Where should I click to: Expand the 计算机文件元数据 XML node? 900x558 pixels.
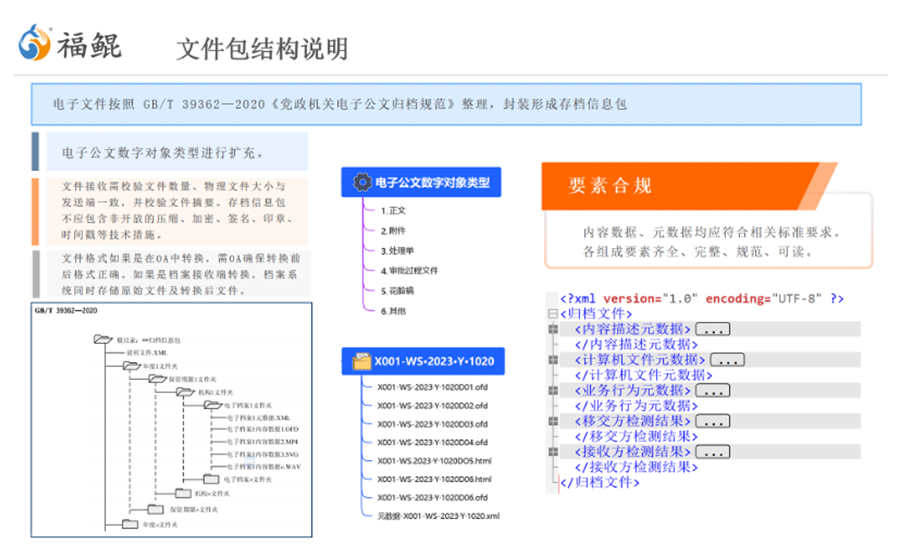pos(553,360)
